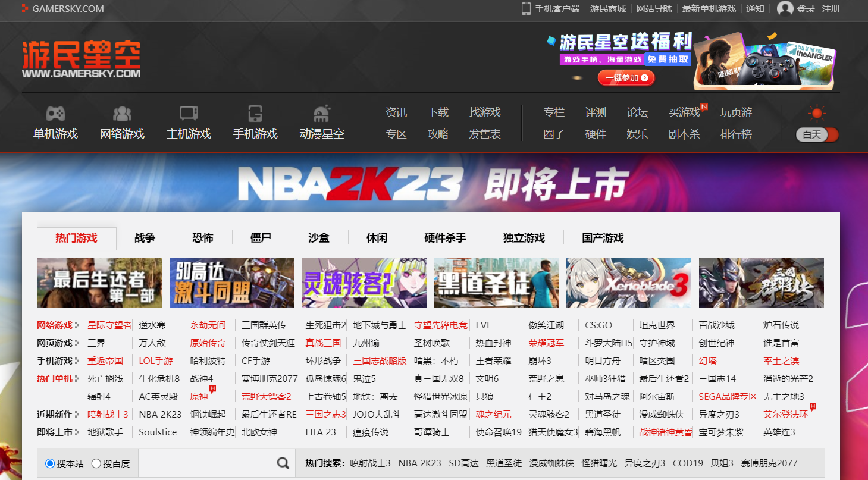Open the 攻略 navigation link

438,134
